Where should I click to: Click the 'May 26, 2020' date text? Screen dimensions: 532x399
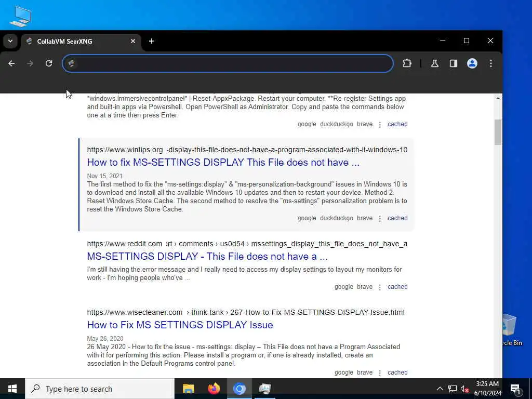[x=105, y=339]
